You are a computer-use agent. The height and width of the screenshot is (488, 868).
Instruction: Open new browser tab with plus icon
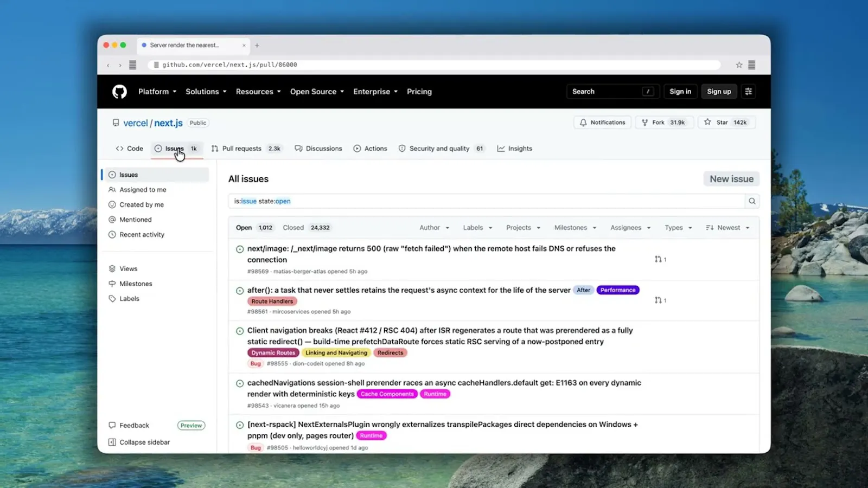(x=257, y=46)
